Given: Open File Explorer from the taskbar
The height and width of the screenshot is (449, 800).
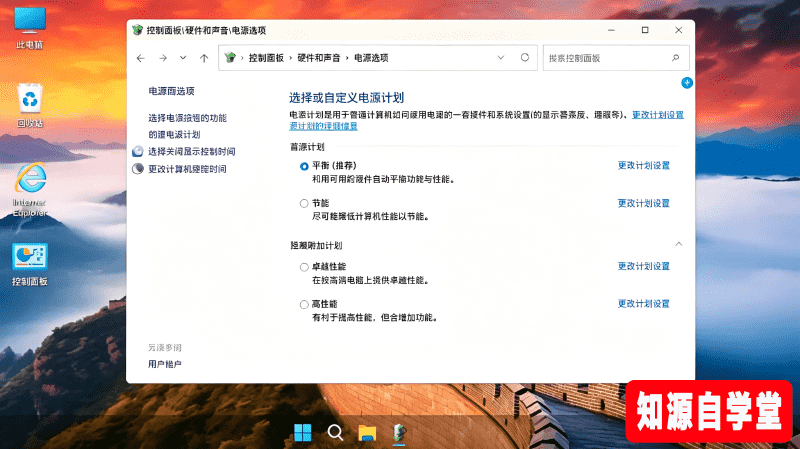Looking at the screenshot, I should click(x=367, y=433).
